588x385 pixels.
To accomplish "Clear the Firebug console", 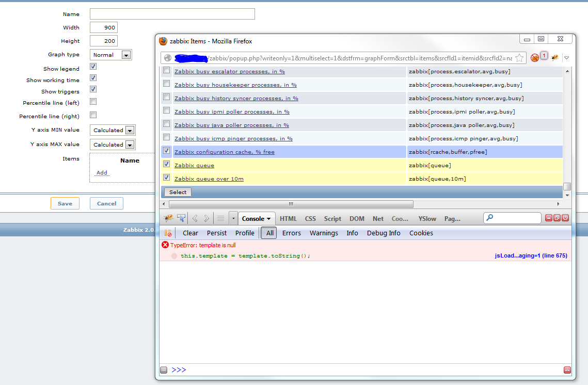I will [x=190, y=233].
